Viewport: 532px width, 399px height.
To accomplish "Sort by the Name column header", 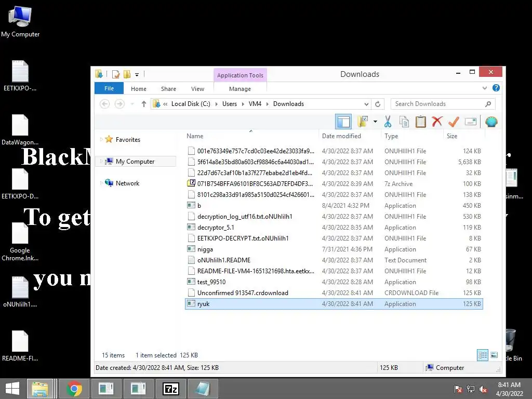I will click(195, 136).
